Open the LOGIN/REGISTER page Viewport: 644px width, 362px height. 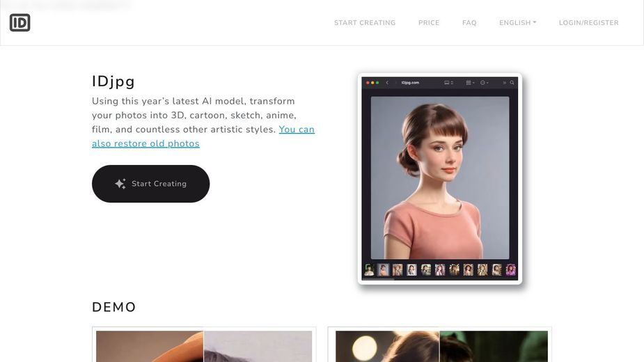point(588,22)
